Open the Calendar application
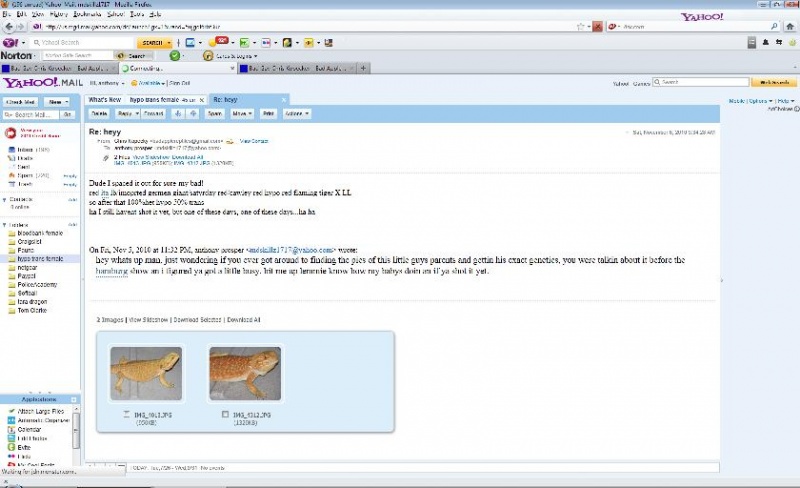800x488 pixels. (29, 430)
